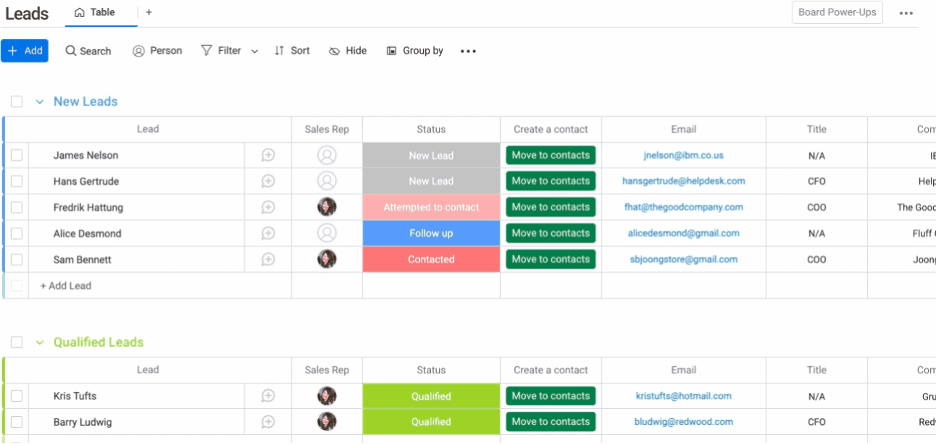Open conversation icon for James Nelson
Viewport: 936px width, 444px height.
click(268, 155)
